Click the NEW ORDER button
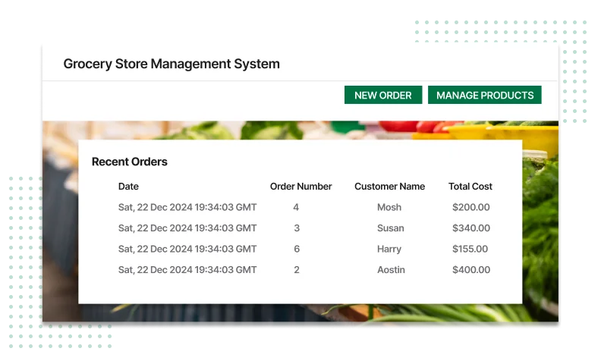The height and width of the screenshot is (364, 601). [x=382, y=95]
